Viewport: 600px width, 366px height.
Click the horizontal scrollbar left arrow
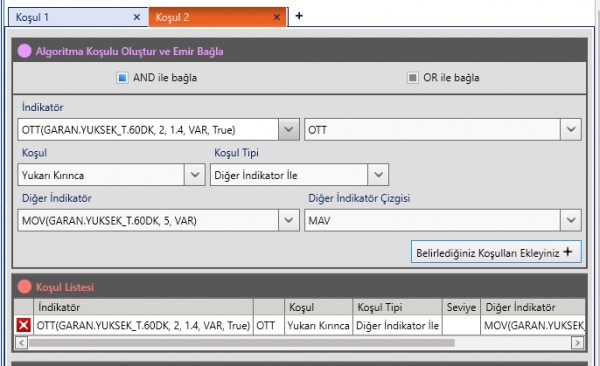[21, 342]
